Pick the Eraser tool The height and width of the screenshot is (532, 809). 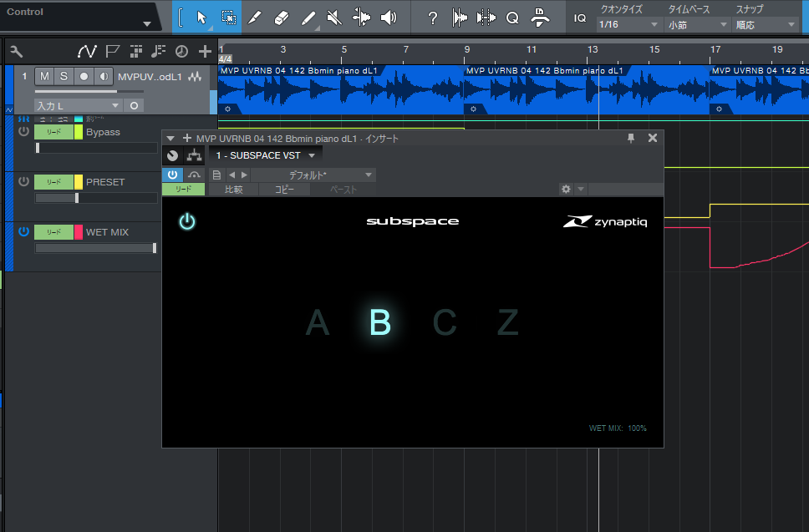pos(282,17)
